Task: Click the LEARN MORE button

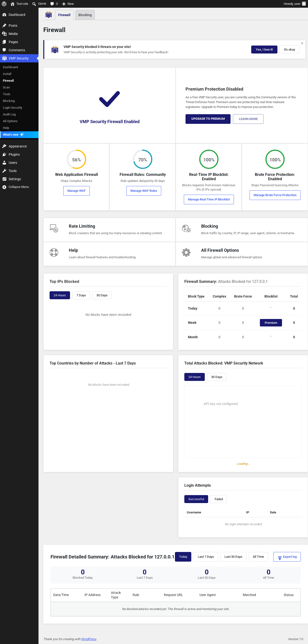Action: tap(248, 119)
